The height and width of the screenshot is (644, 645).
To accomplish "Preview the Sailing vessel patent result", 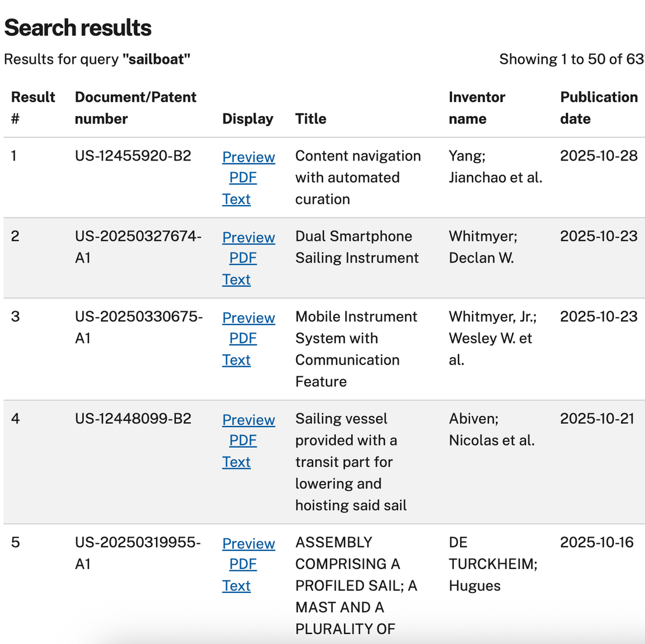I will [x=248, y=420].
